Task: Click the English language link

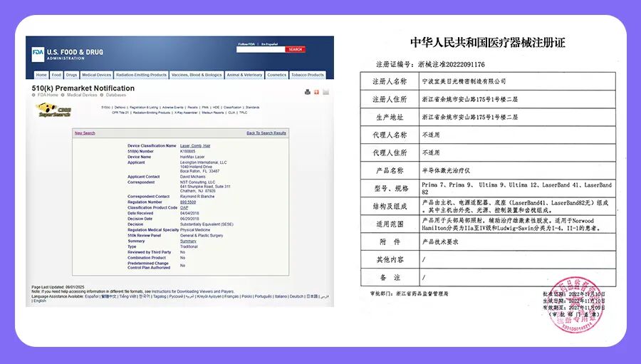Action: click(40, 301)
